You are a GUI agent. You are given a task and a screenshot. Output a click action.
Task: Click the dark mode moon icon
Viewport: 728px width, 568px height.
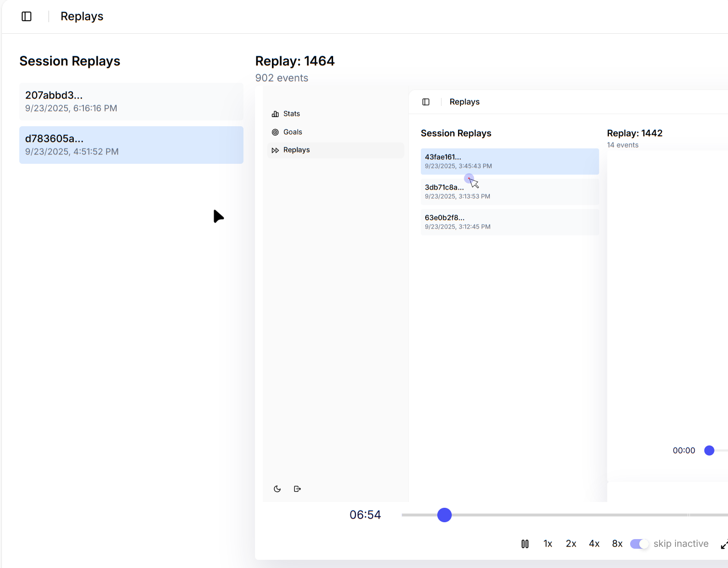(x=277, y=489)
